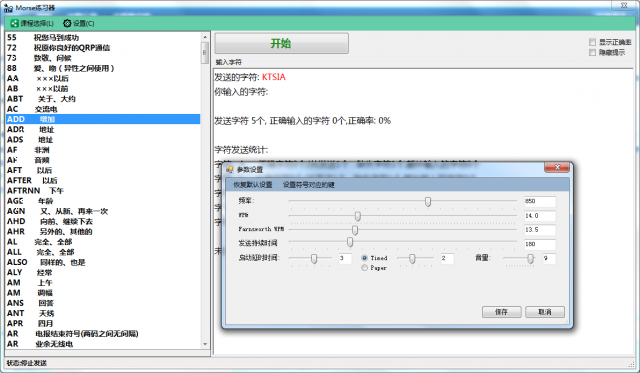Select the row 'ADS 地址'
Viewport: 640px width, 373px height.
tap(103, 140)
